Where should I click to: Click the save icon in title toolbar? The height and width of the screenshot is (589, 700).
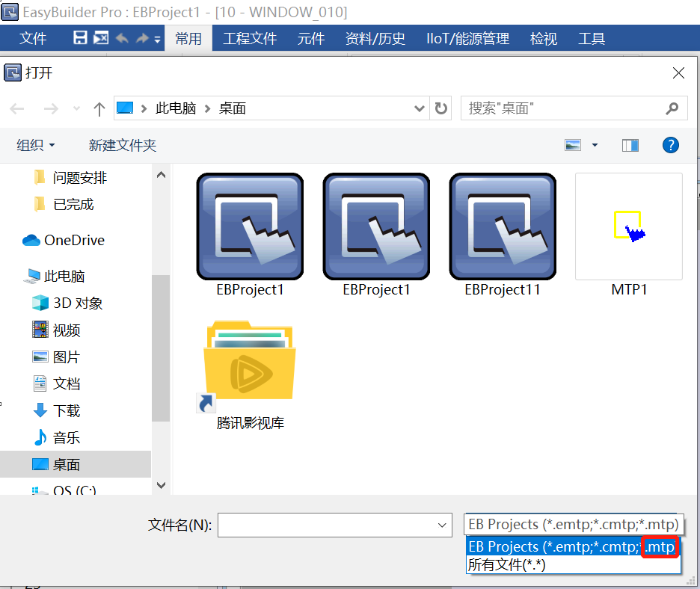pyautogui.click(x=80, y=38)
